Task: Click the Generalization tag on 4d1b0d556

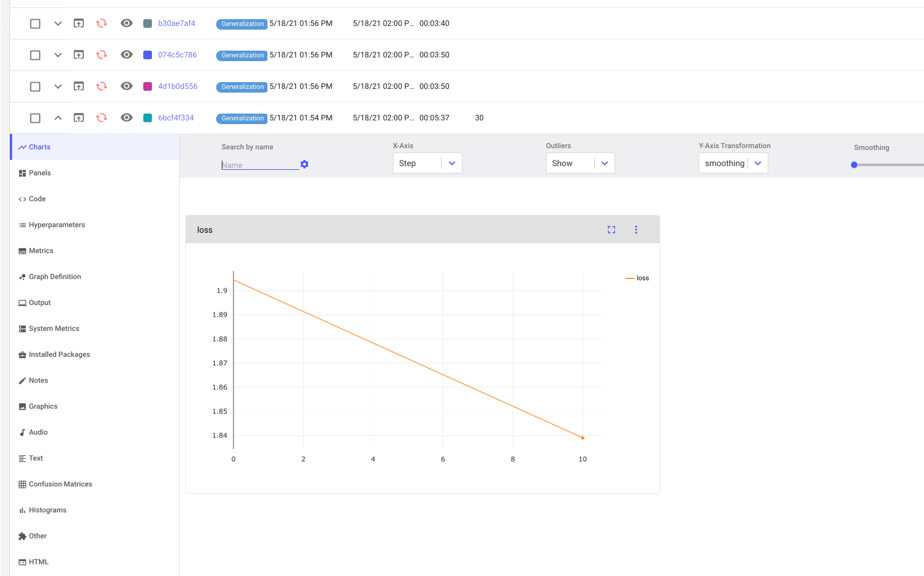Action: pos(241,86)
